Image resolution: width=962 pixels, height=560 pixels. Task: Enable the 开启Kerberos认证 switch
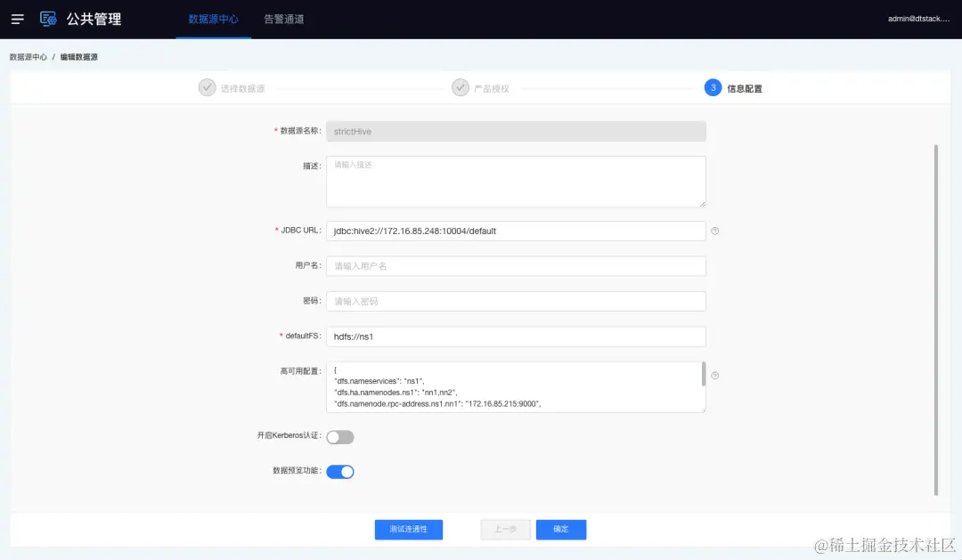340,437
